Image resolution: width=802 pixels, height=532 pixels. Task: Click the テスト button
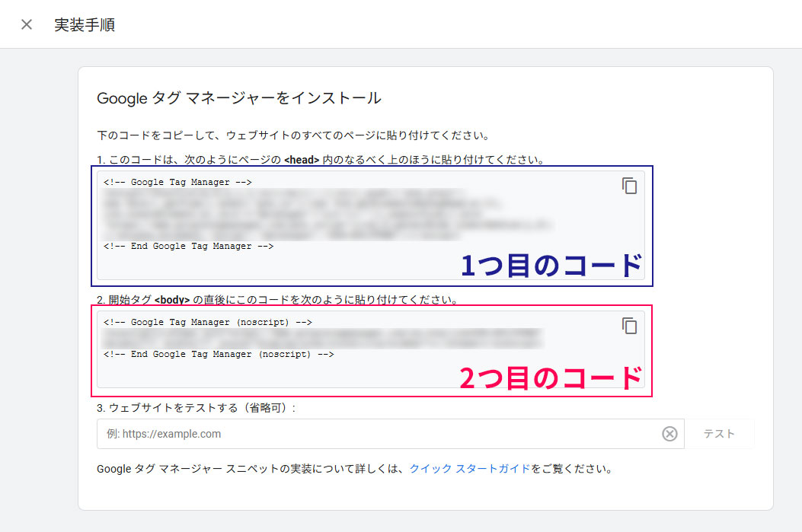[x=719, y=434]
